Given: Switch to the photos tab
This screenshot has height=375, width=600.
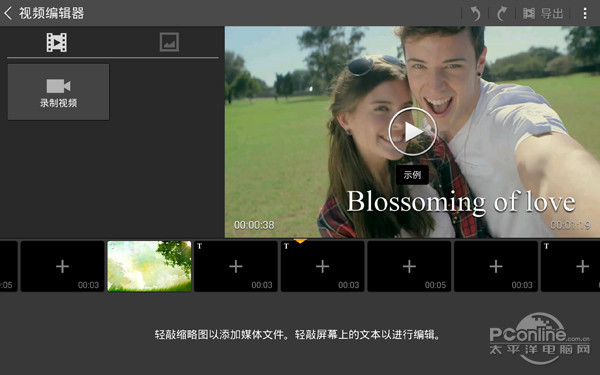Looking at the screenshot, I should coord(169,42).
